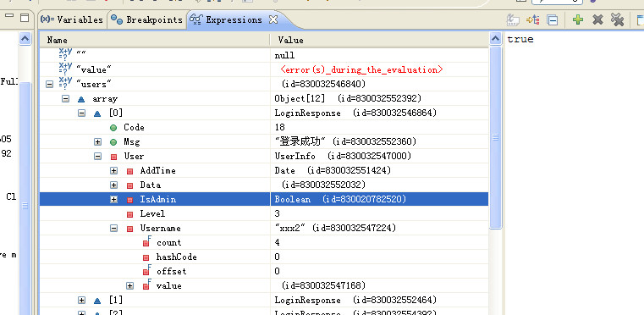Click the Name column header
Image resolution: width=644 pixels, height=315 pixels.
coord(154,40)
